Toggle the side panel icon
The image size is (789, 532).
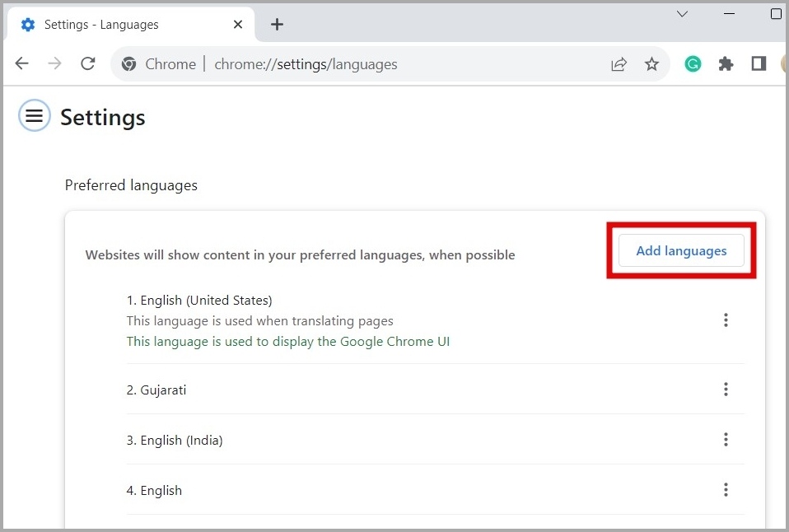759,63
